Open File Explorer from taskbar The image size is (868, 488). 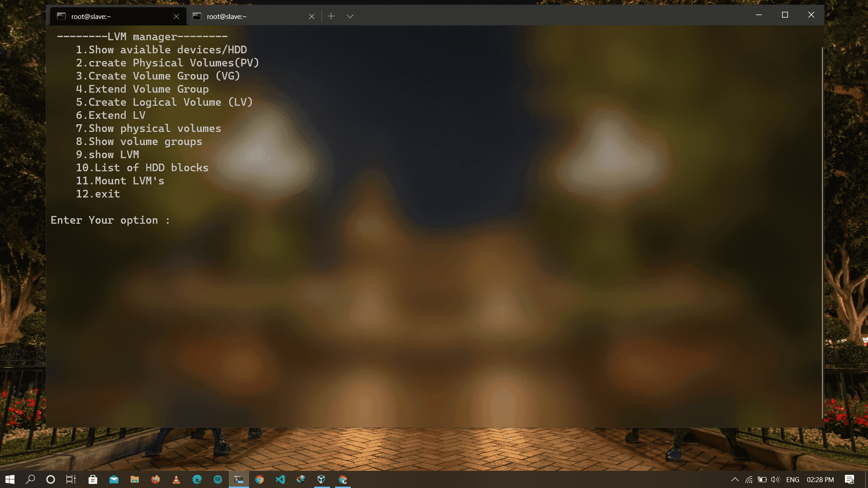pyautogui.click(x=134, y=479)
